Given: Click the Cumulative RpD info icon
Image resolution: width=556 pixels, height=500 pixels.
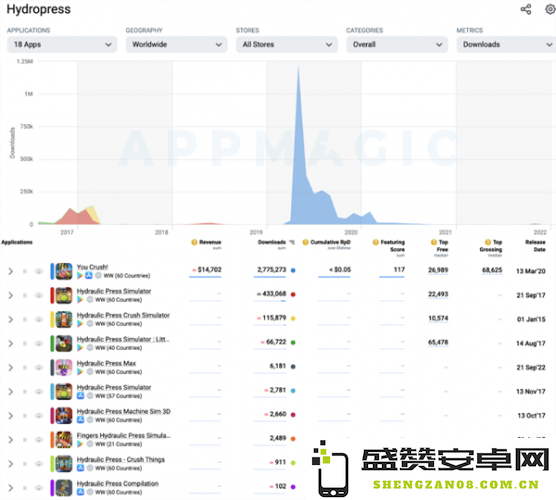Looking at the screenshot, I should (305, 243).
